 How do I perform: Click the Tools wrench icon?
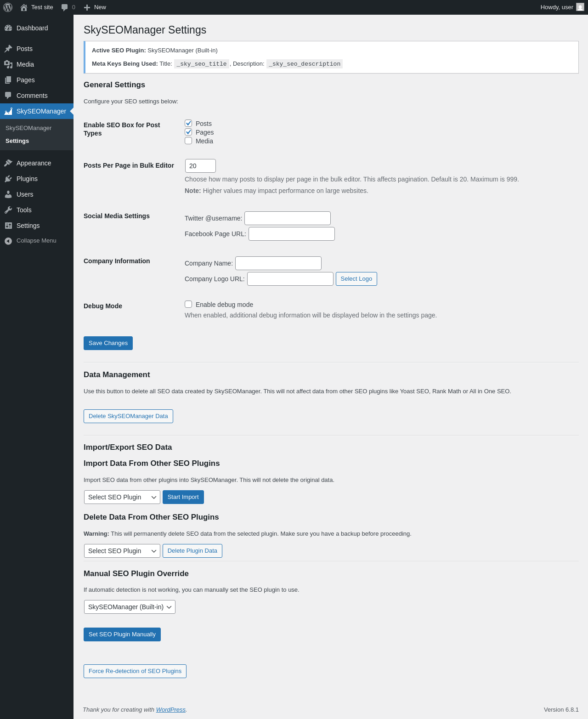[x=8, y=210]
